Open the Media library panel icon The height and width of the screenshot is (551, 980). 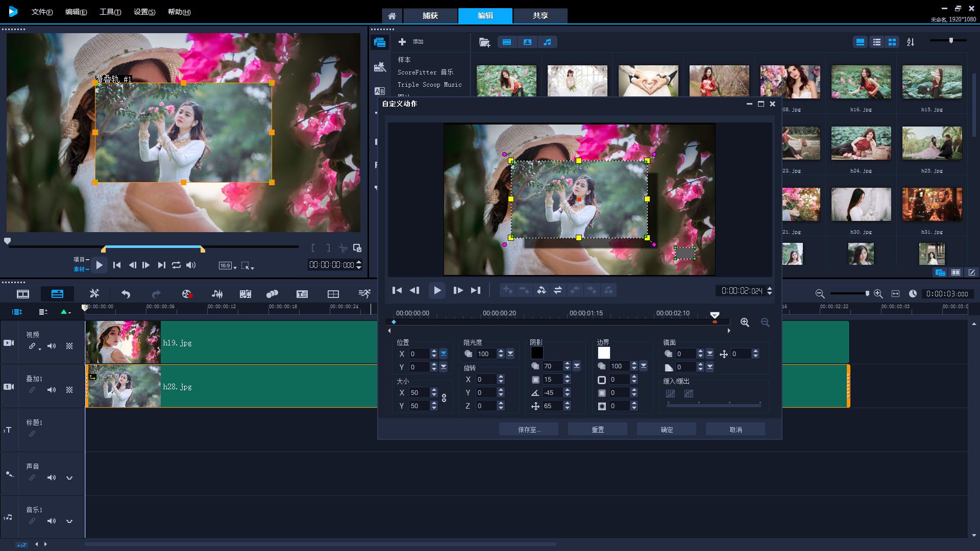pyautogui.click(x=379, y=42)
